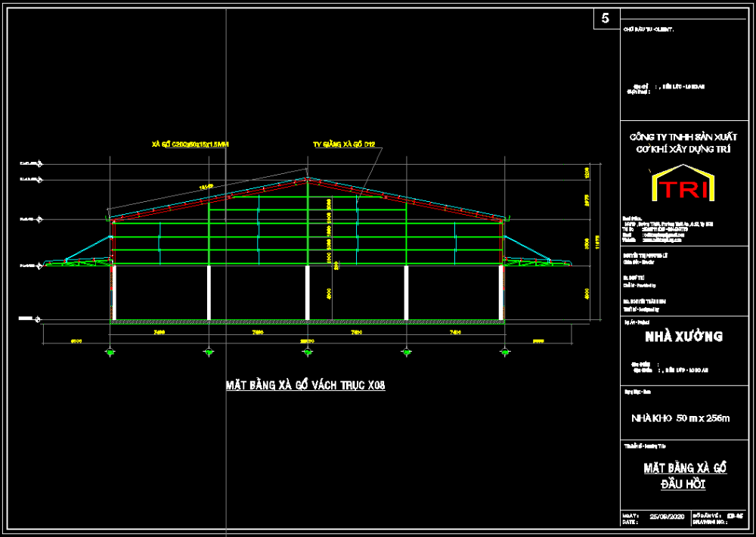756x537 pixels.
Task: Click the label 'TY GIẰNG XÀ GỒ D12'
Action: point(344,144)
